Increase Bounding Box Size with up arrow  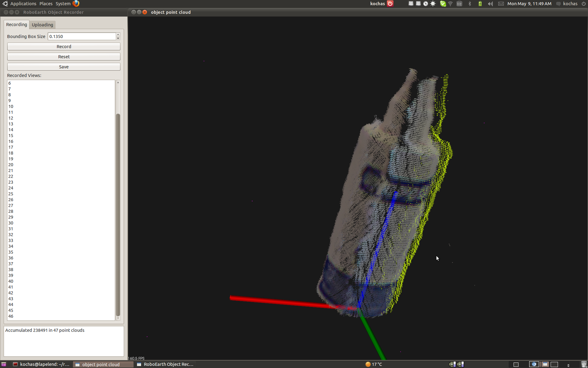point(118,34)
